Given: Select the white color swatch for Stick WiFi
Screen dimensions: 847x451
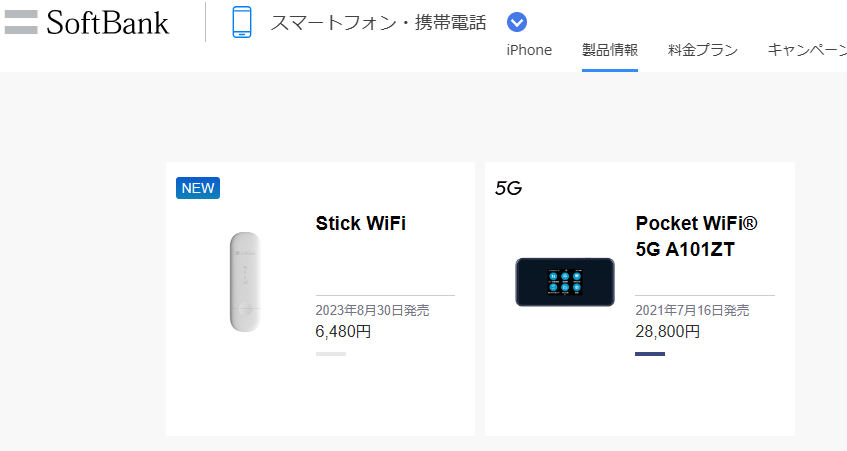Looking at the screenshot, I should click(x=331, y=354).
